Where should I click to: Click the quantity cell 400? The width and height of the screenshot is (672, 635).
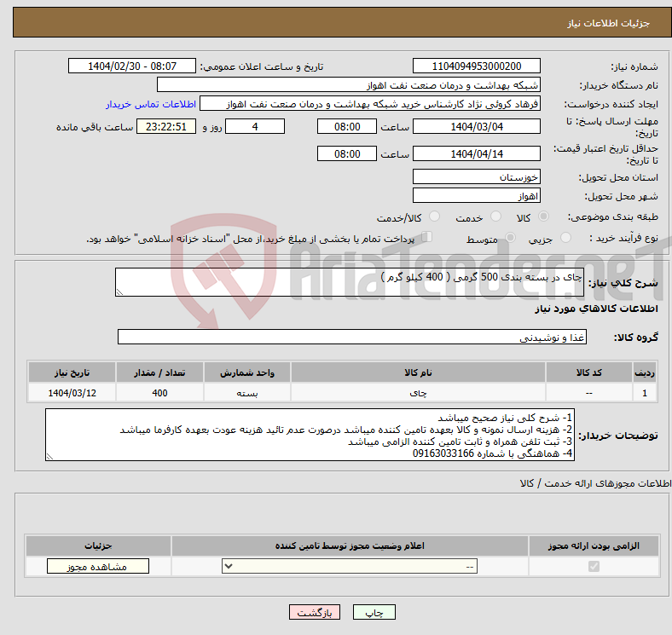[x=159, y=393]
